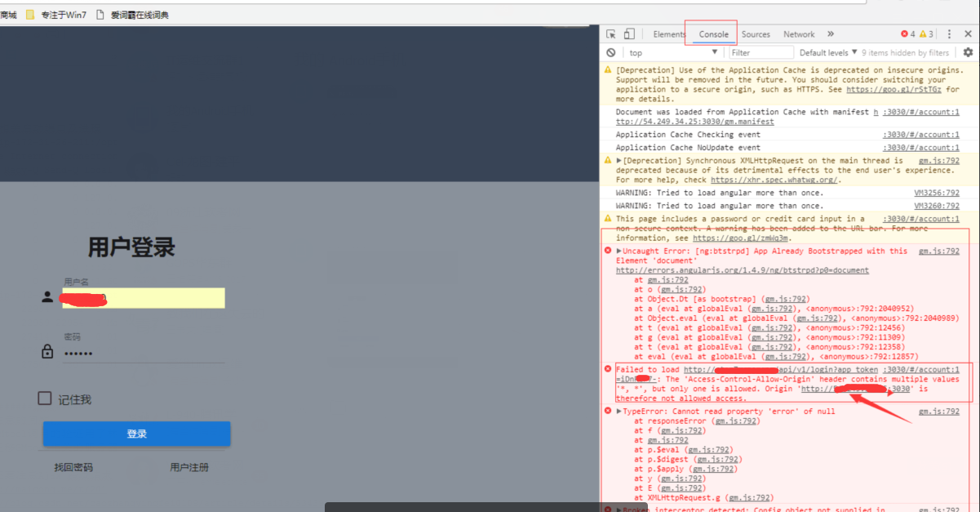Click the 'Application Cache NoUpdate event' message
Screen dimensions: 980x512
[x=688, y=148]
